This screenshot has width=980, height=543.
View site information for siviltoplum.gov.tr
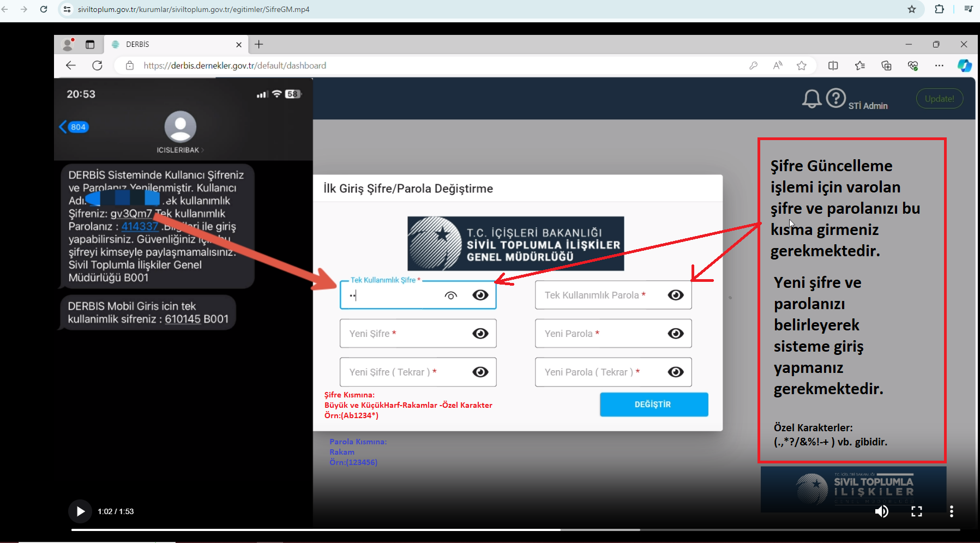[x=67, y=9]
